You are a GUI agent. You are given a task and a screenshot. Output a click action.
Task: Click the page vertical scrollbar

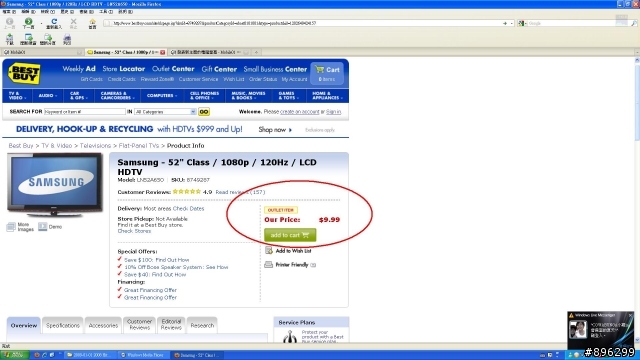click(637, 200)
